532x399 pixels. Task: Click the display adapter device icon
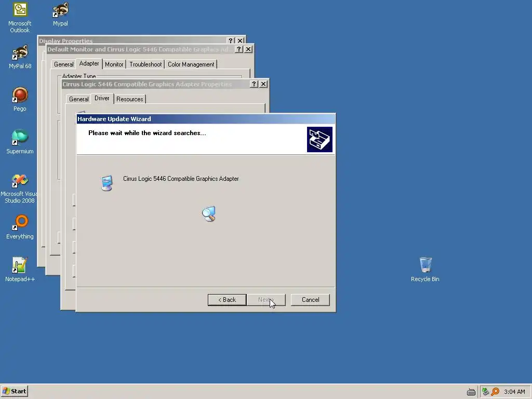pos(107,183)
